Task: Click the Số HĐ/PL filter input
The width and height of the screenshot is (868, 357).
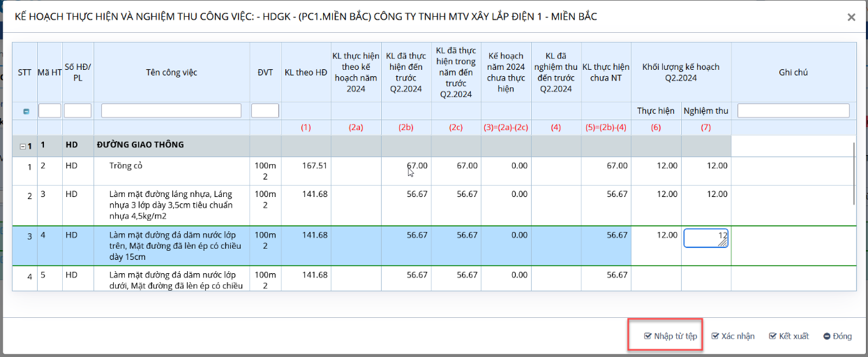Action: tap(77, 111)
